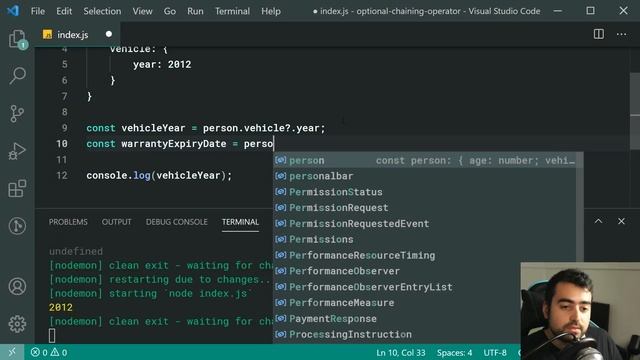Click 'UTF-8' encoding in status bar
Viewport: 640px width, 360px height.
coord(495,352)
